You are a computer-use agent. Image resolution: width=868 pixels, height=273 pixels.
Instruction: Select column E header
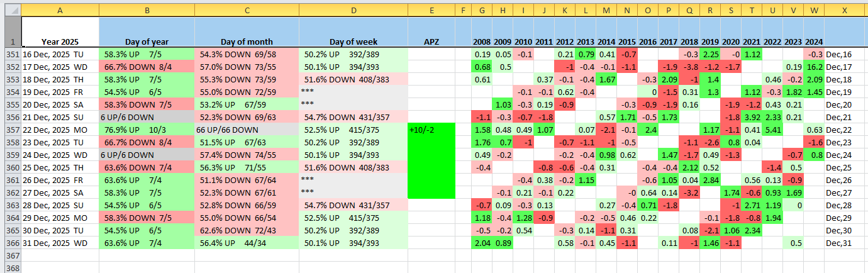coord(431,11)
